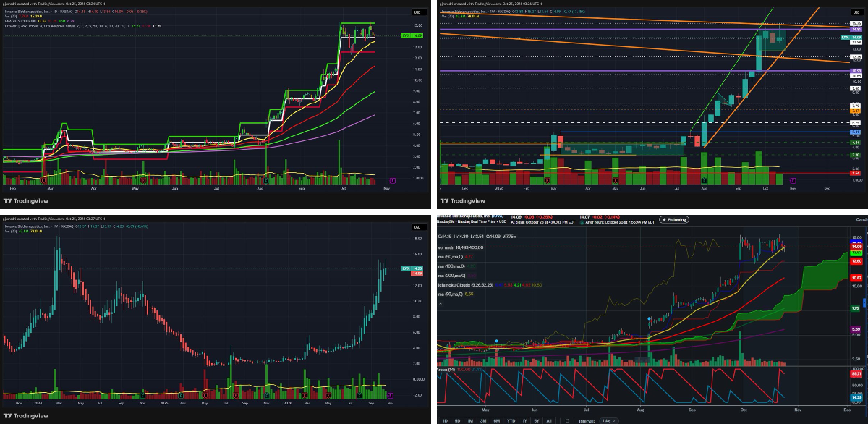Select the All range tab
This screenshot has height=424, width=868.
pyautogui.click(x=550, y=420)
